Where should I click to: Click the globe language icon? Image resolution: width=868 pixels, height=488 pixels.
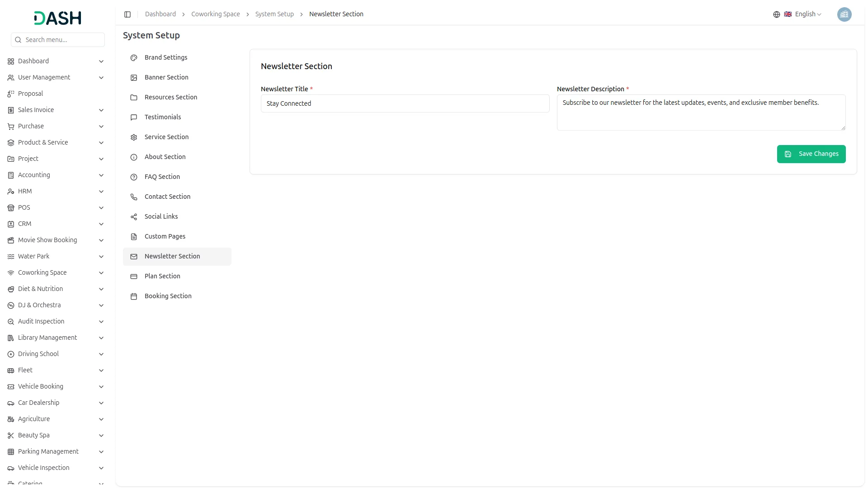tap(776, 14)
